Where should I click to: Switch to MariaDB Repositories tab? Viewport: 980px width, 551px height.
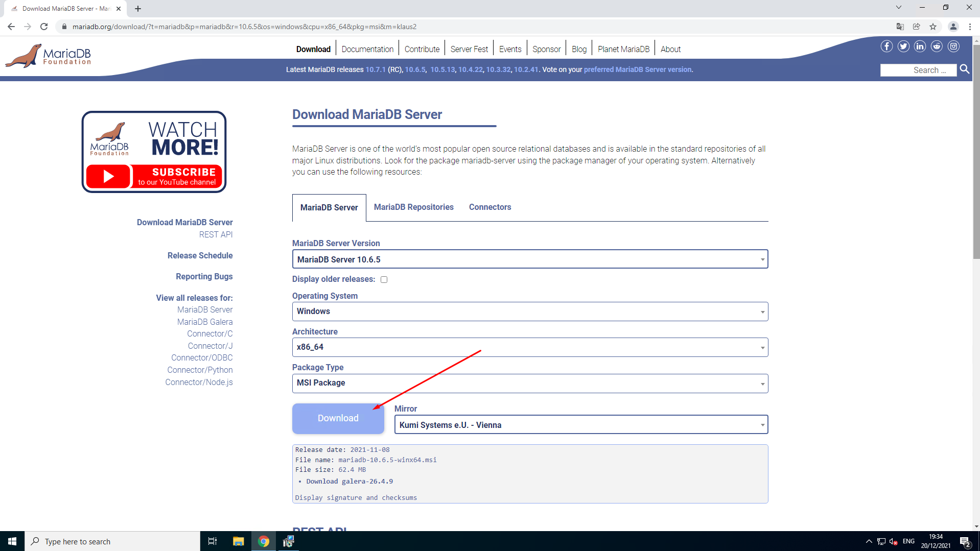(x=413, y=207)
